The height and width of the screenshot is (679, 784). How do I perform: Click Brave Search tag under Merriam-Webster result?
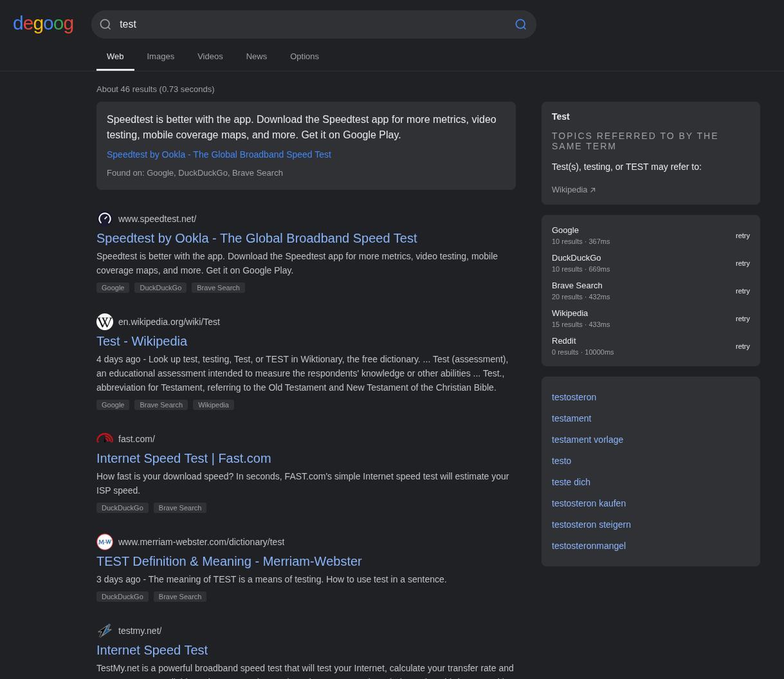(180, 597)
